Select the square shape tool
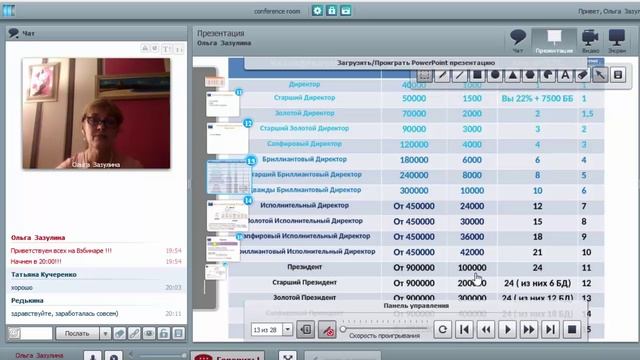 pyautogui.click(x=478, y=75)
